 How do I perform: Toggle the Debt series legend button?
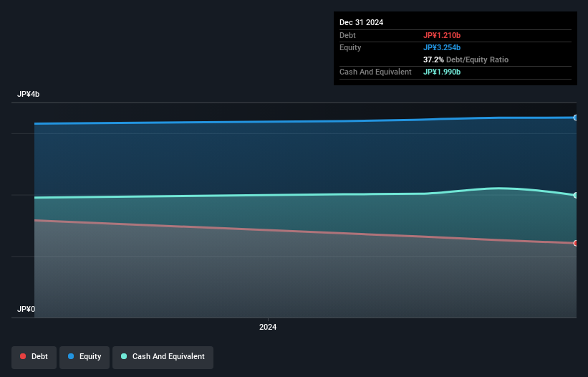[34, 357]
